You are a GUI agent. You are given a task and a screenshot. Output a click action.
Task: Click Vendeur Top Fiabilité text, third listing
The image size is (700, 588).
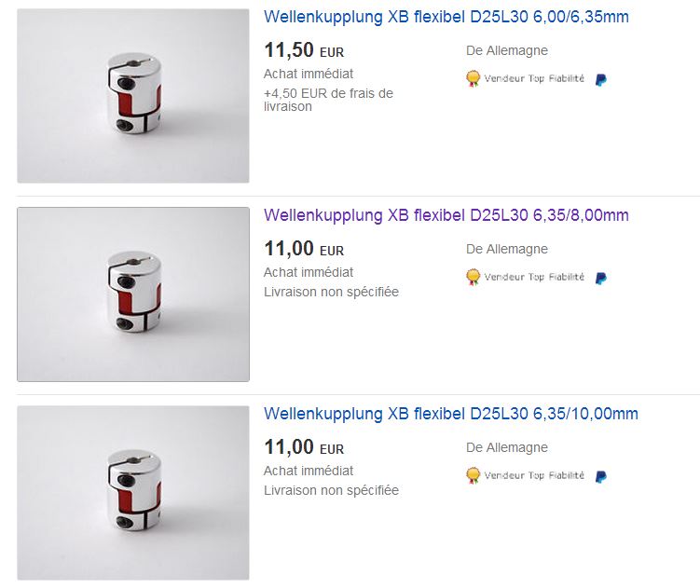[534, 475]
